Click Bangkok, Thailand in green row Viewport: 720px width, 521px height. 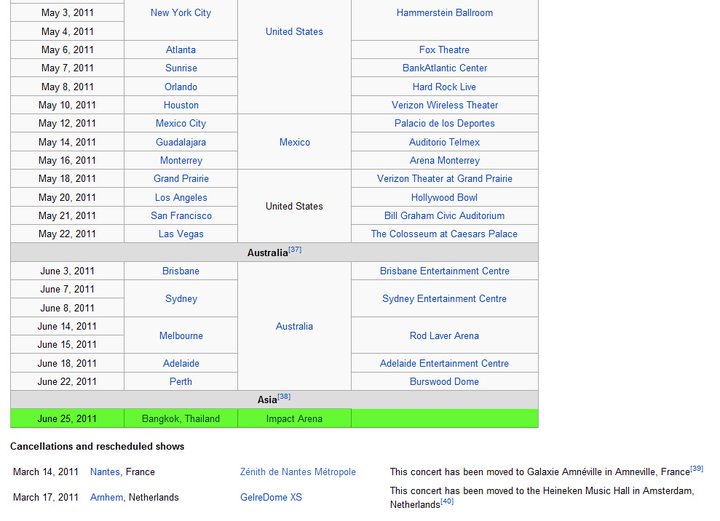coord(181,419)
